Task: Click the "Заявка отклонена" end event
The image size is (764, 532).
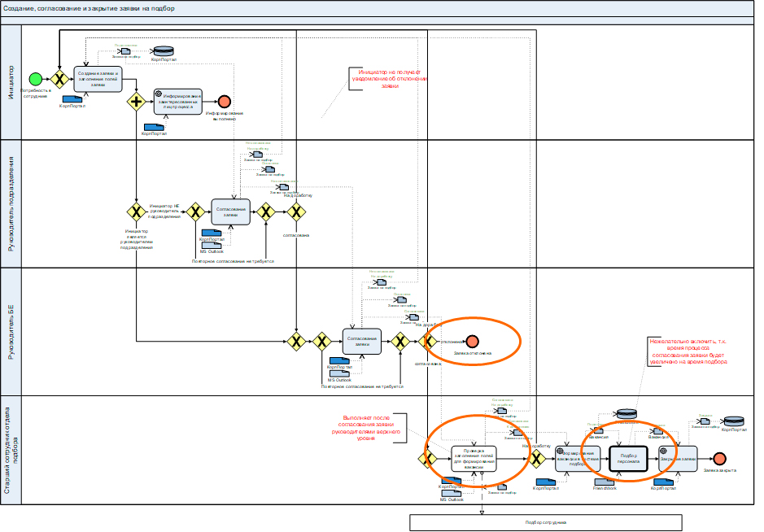Action: coord(472,342)
